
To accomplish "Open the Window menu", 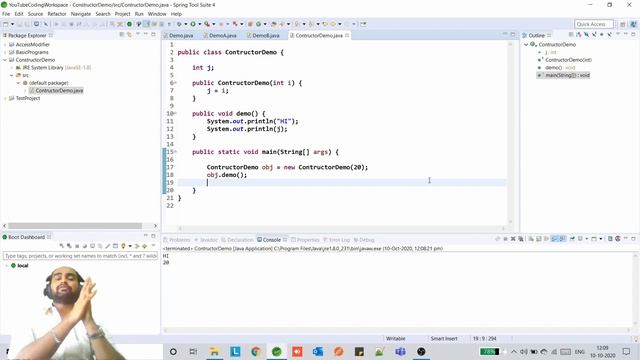I will pos(157,14).
